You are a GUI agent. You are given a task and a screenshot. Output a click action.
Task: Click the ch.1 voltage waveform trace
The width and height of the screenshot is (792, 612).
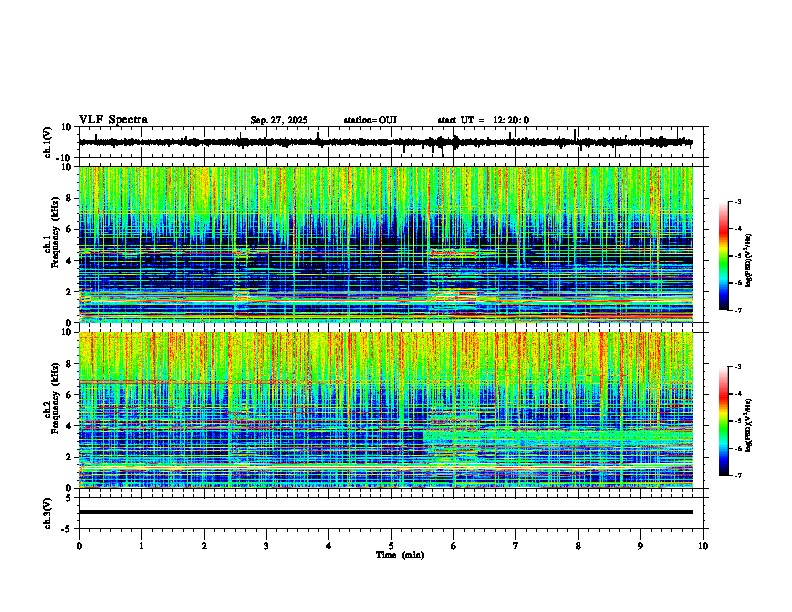click(385, 142)
